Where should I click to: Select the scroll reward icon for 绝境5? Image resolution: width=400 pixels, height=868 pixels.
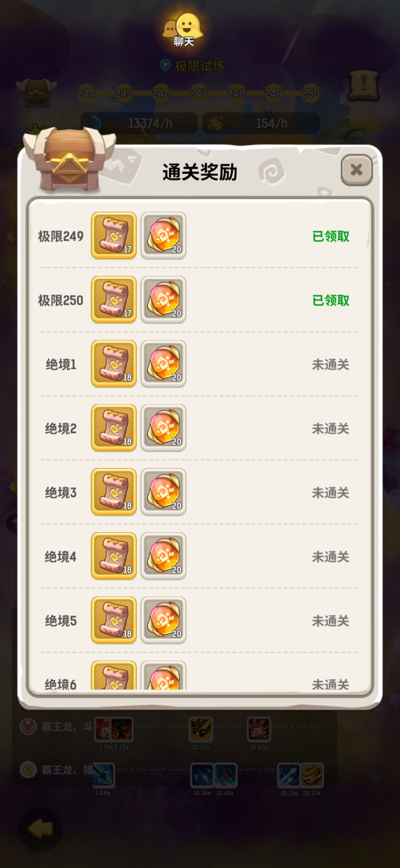[114, 620]
